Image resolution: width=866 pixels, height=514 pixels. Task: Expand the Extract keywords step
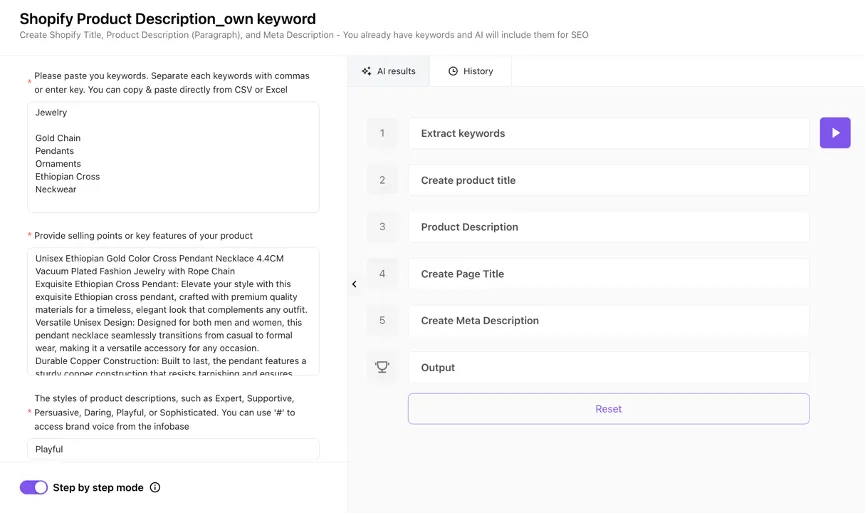point(608,133)
